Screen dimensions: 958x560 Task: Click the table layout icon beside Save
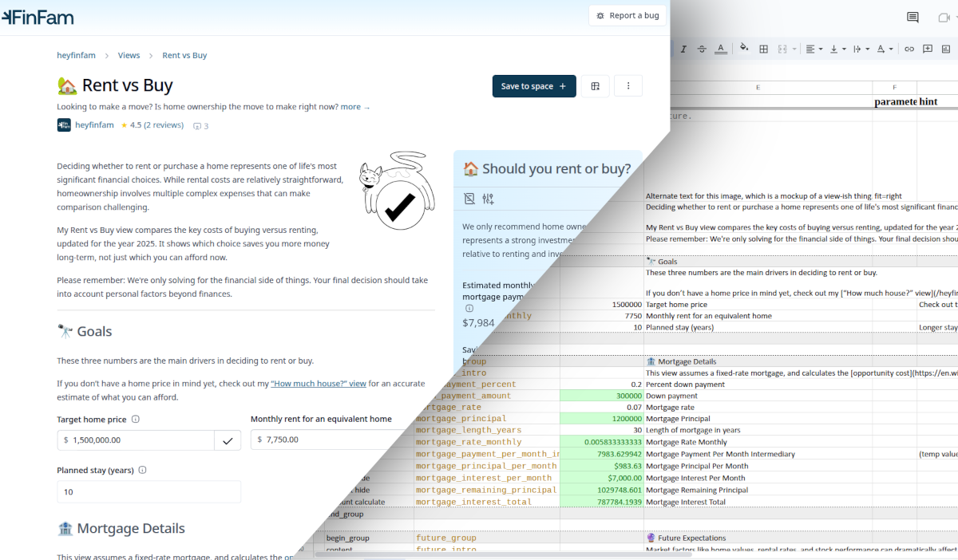[596, 86]
